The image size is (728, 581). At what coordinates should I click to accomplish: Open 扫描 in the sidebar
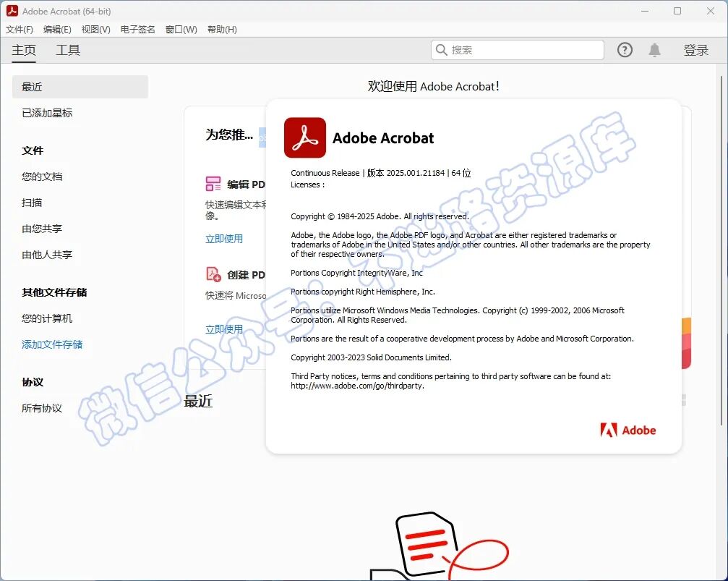(32, 203)
